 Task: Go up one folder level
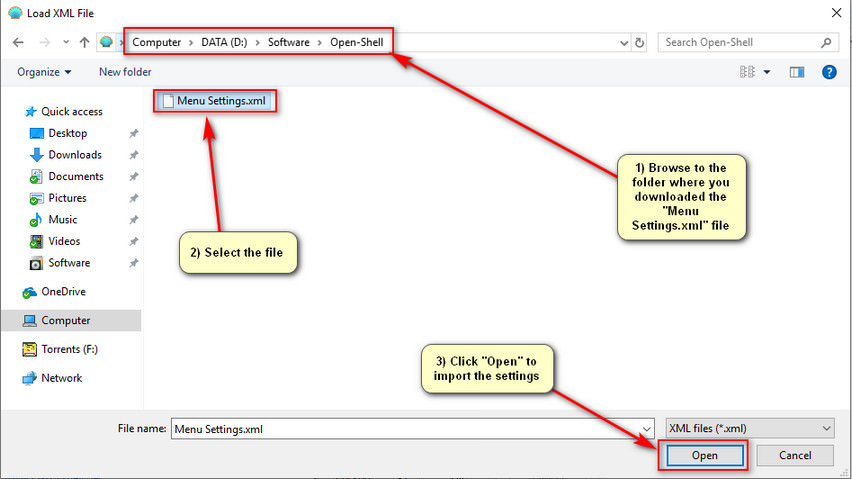pyautogui.click(x=84, y=42)
